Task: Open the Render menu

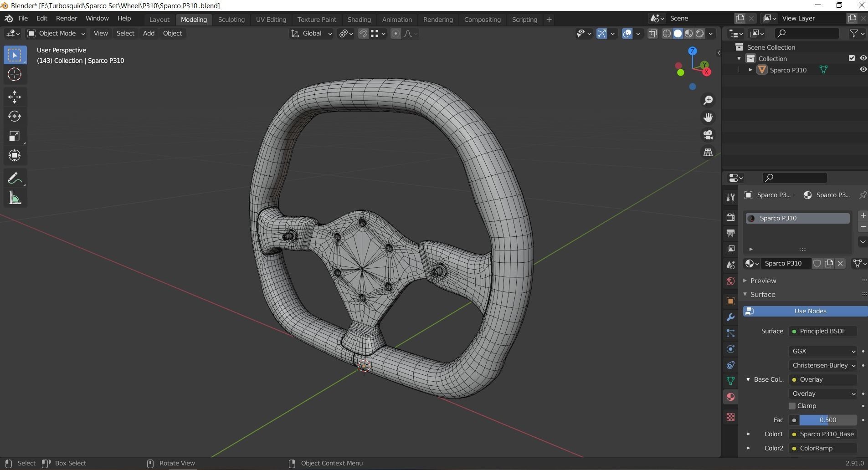Action: pyautogui.click(x=67, y=18)
